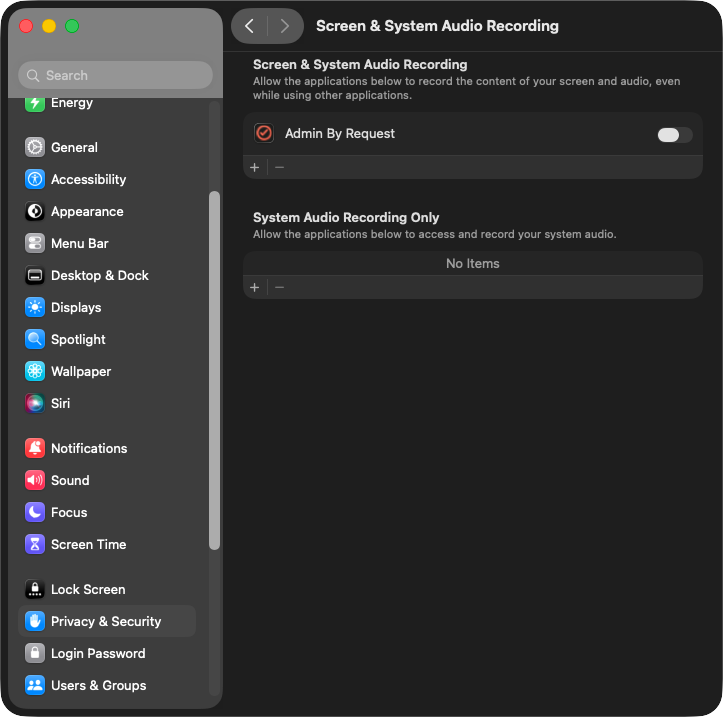Viewport: 723px width, 717px height.
Task: Open the Displays settings icon
Action: [35, 307]
